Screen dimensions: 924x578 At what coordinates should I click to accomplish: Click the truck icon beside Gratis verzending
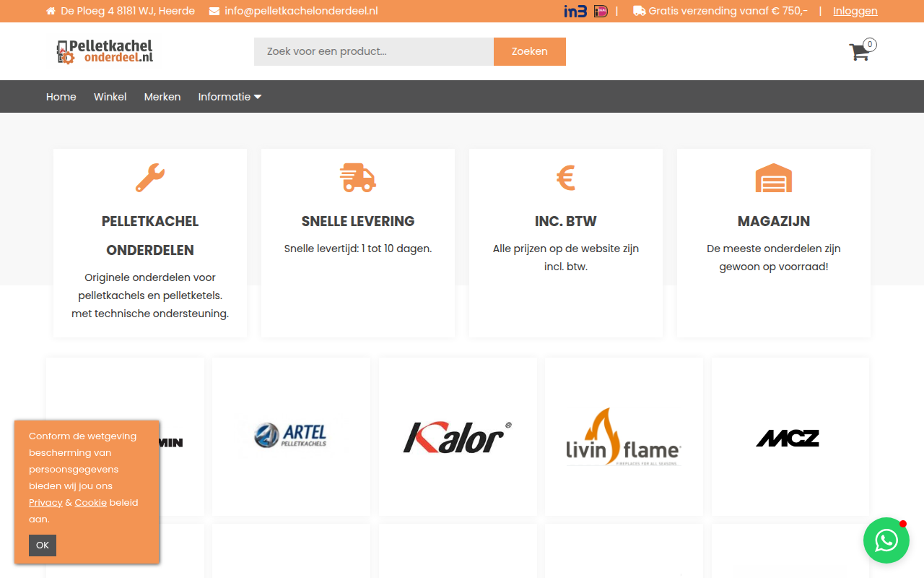tap(639, 11)
